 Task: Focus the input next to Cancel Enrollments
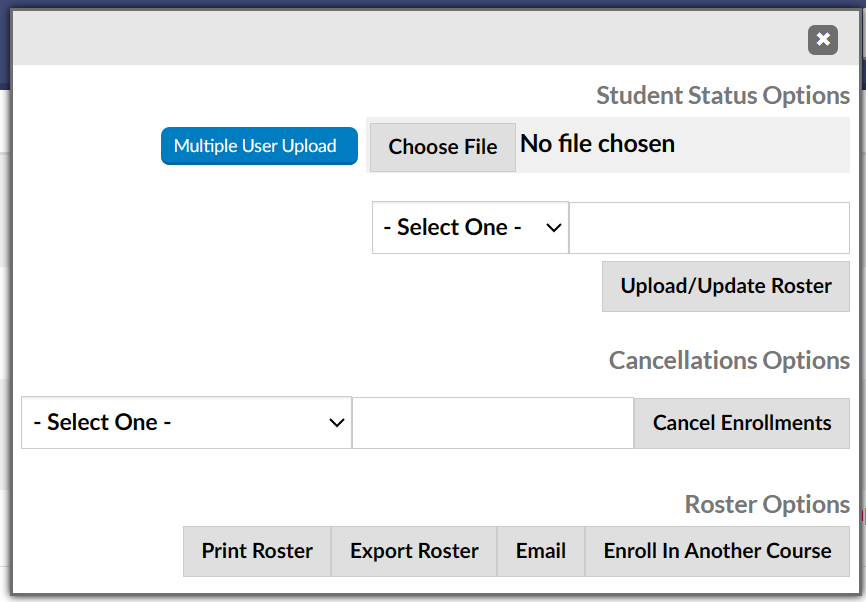pos(492,422)
